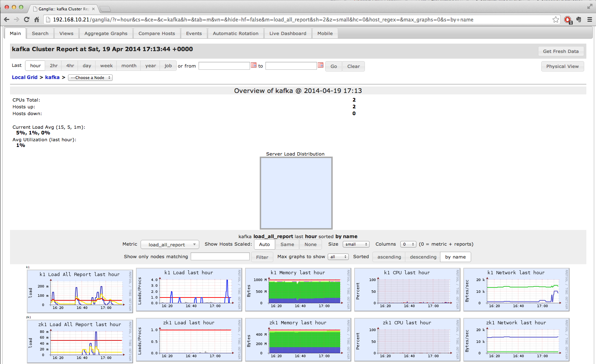The height and width of the screenshot is (364, 596).
Task: Click the Get Fresh Data button
Action: coord(561,51)
